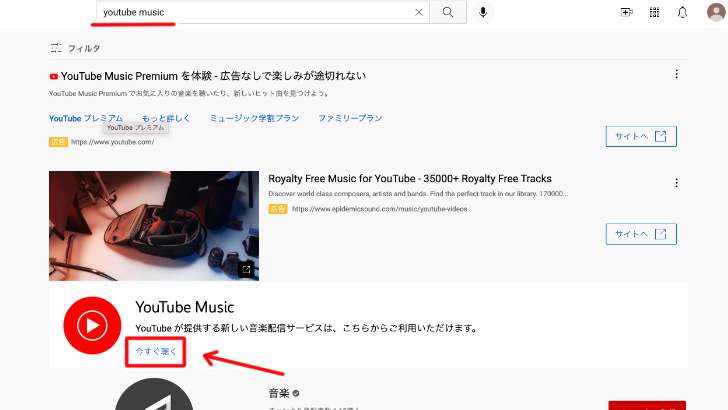Click サイトへ button for Epidemic Sound ad
Screen dimensions: 728x410
[x=641, y=234]
